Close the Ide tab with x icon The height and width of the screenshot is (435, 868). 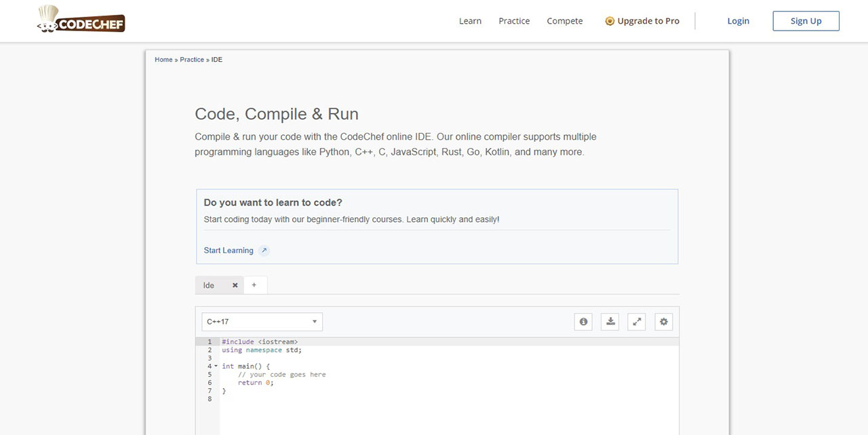pyautogui.click(x=235, y=285)
